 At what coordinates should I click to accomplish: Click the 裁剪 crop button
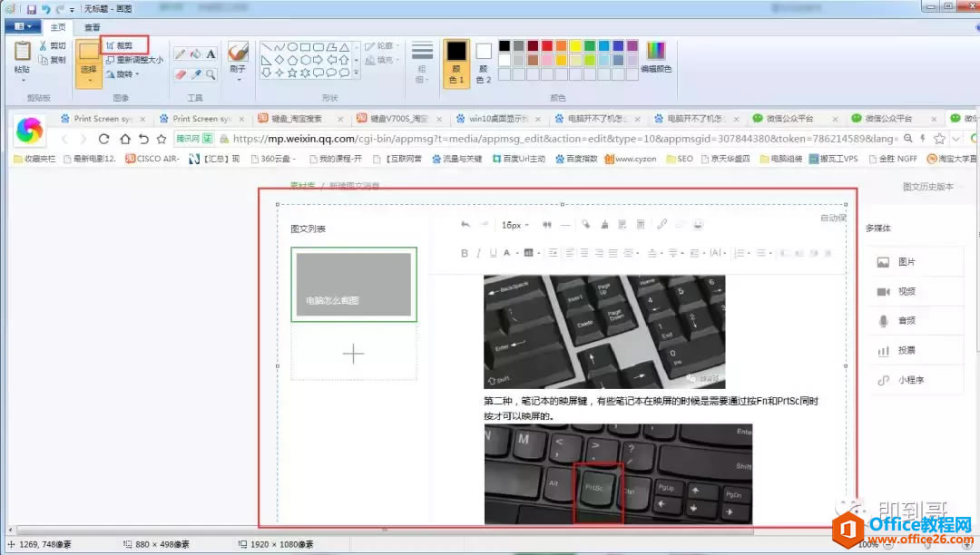[120, 45]
